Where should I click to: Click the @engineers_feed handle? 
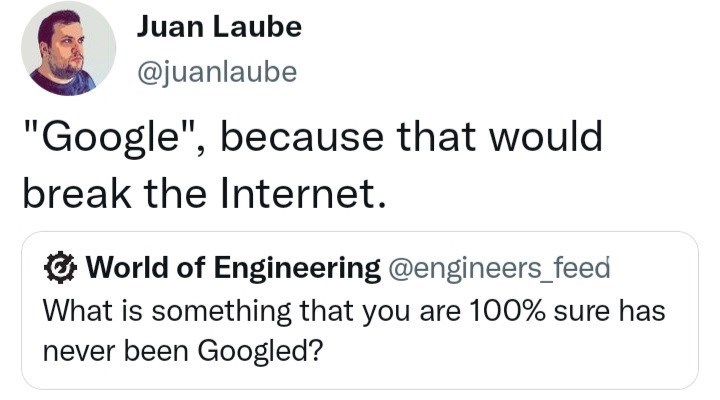click(x=498, y=268)
